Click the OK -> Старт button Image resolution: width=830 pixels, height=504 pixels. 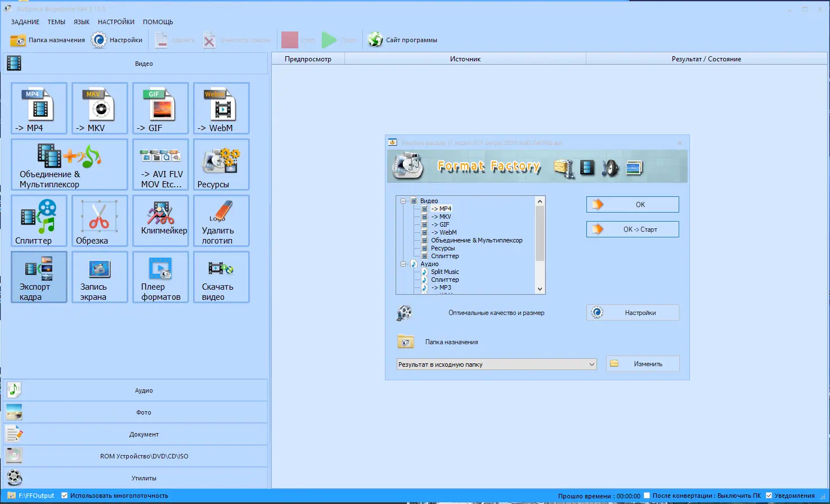click(x=632, y=229)
